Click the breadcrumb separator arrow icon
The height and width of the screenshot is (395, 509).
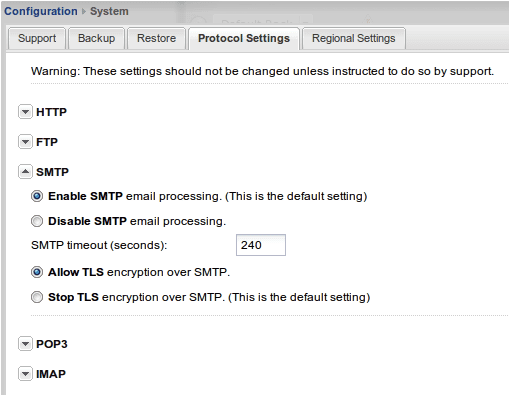[84, 11]
